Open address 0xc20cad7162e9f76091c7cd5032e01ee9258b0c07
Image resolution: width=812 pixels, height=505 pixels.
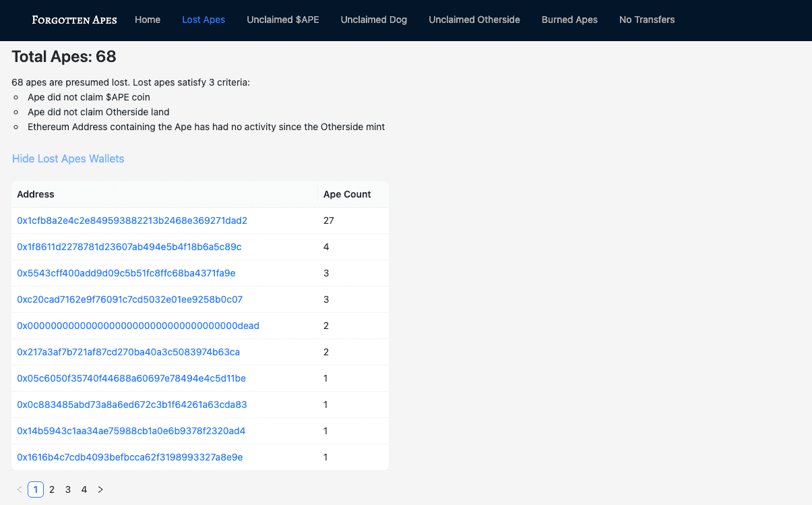pos(130,299)
